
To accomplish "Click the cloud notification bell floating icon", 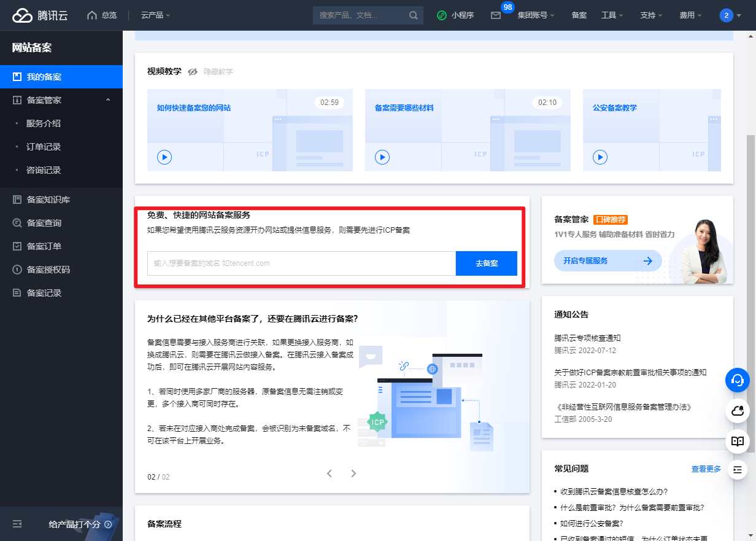I will (738, 411).
